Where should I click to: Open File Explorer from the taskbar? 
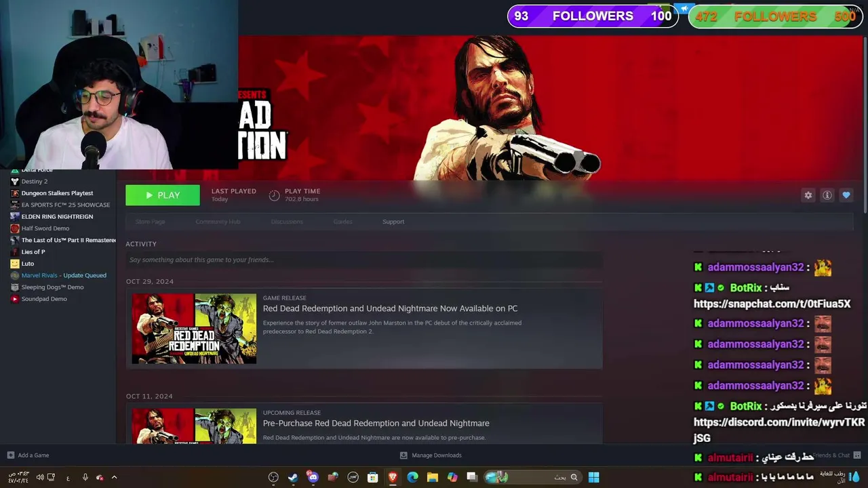433,477
